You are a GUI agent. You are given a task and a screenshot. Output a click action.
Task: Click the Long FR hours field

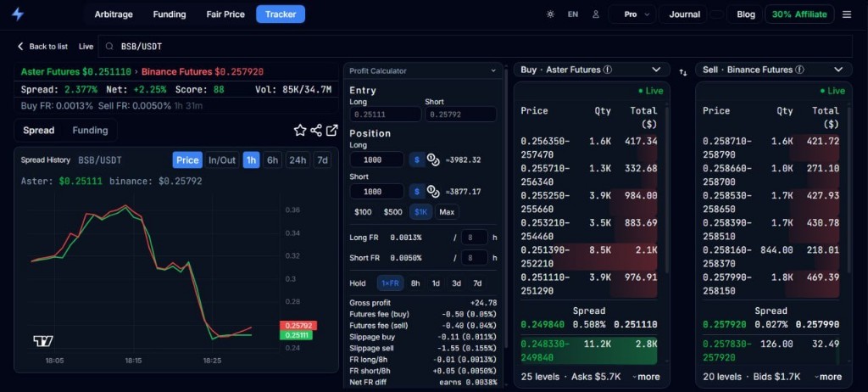point(475,238)
